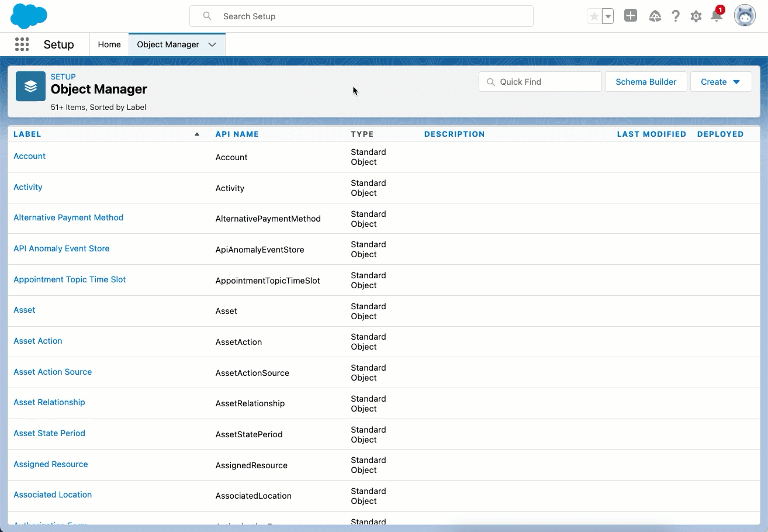
Task: Click the AssetActionSource API name text
Action: [252, 373]
